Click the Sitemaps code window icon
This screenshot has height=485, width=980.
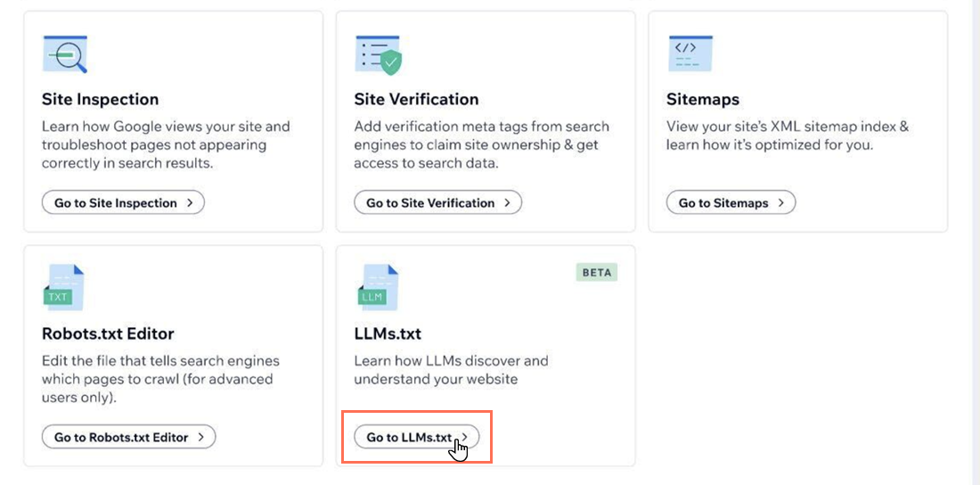[x=690, y=54]
